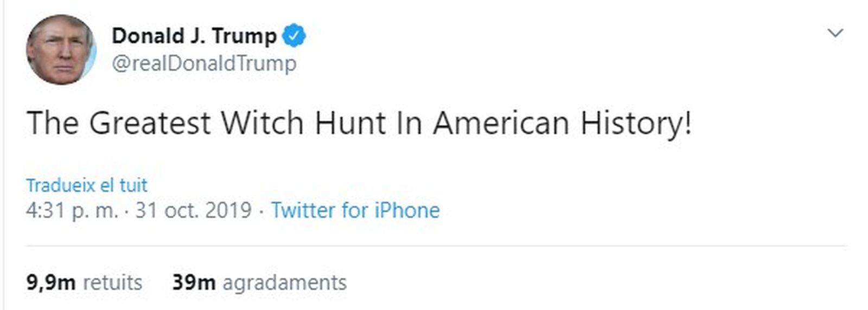Open Donald J. Trump's profile photo
Image resolution: width=868 pixels, height=310 pixels.
click(x=61, y=49)
